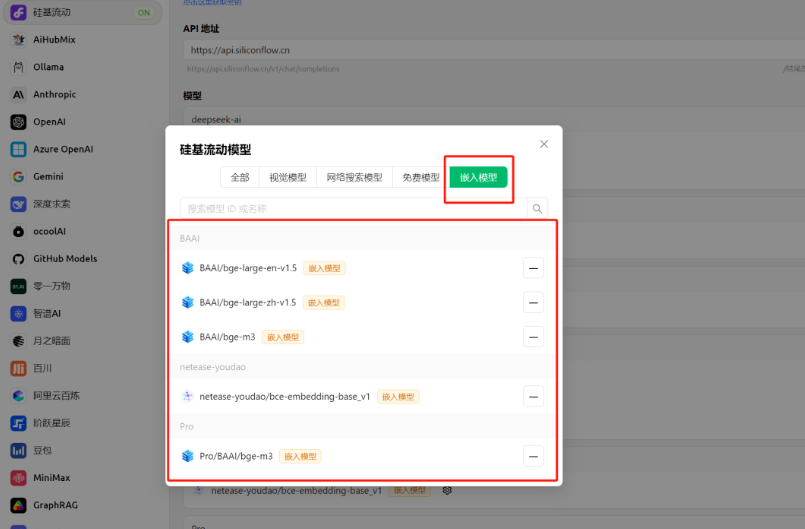Open the 智谱AI provider
Image resolution: width=805 pixels, height=529 pixels.
click(82, 313)
